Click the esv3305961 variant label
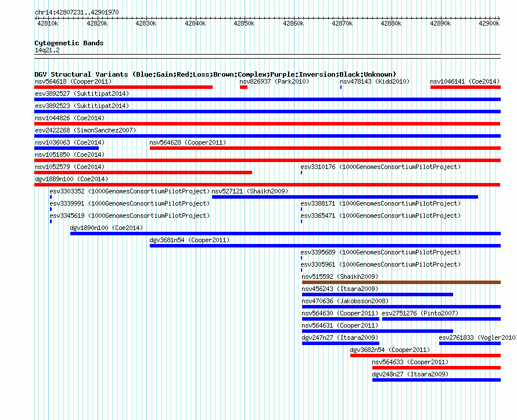 click(x=380, y=264)
